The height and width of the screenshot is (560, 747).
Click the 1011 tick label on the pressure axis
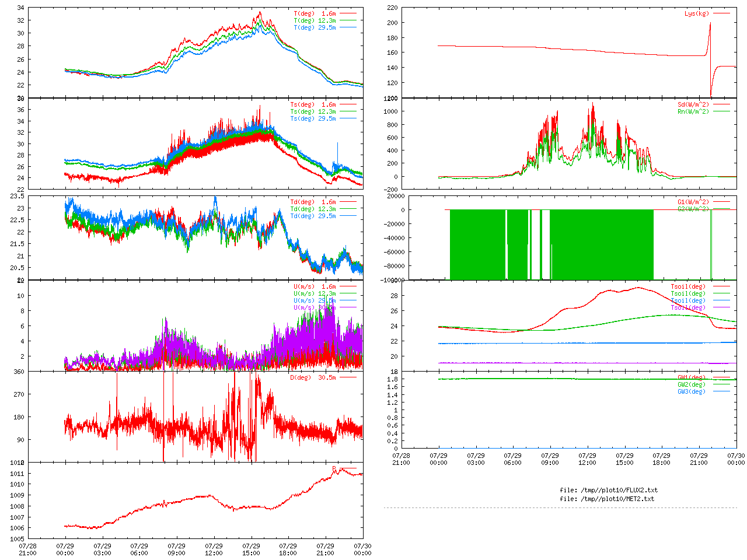pyautogui.click(x=17, y=473)
